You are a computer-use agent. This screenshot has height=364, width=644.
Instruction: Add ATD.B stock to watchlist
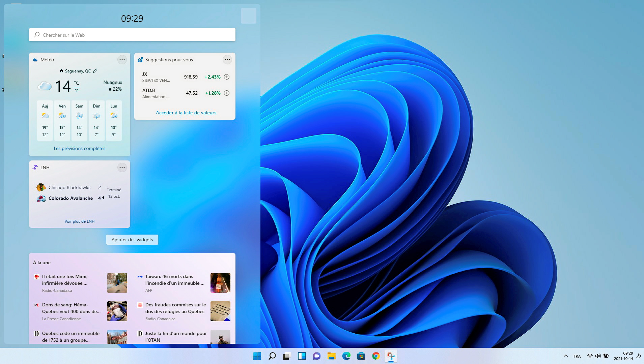227,93
